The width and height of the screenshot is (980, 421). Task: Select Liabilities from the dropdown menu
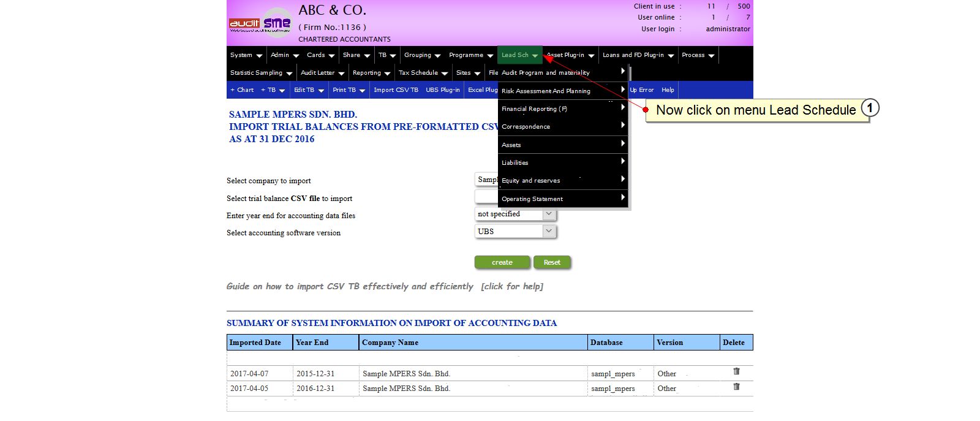point(563,162)
